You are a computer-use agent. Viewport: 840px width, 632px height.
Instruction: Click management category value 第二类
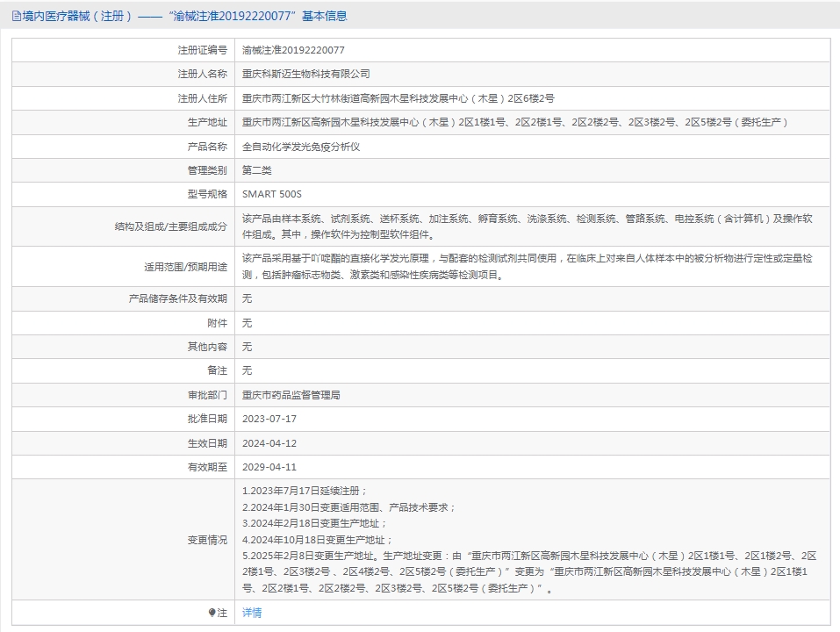(x=257, y=170)
